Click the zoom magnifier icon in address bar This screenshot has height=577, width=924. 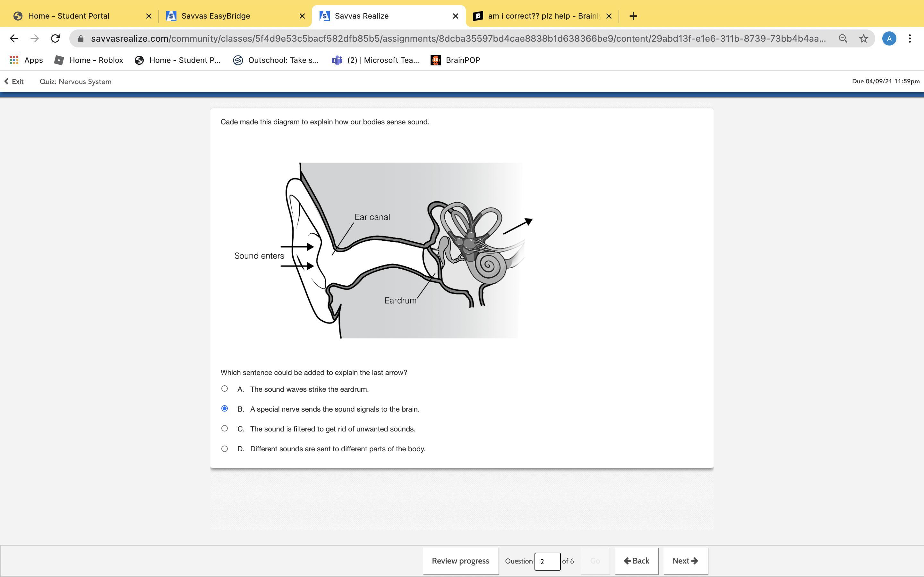coord(843,38)
